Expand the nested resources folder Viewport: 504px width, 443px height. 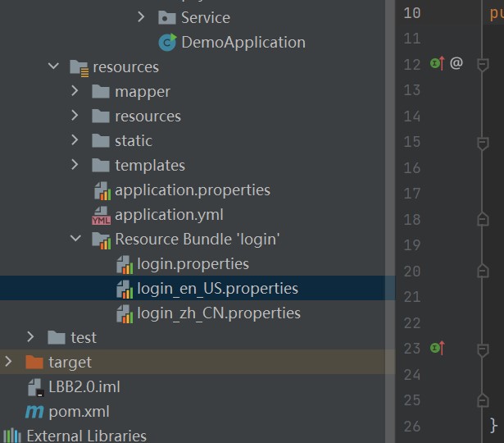75,116
